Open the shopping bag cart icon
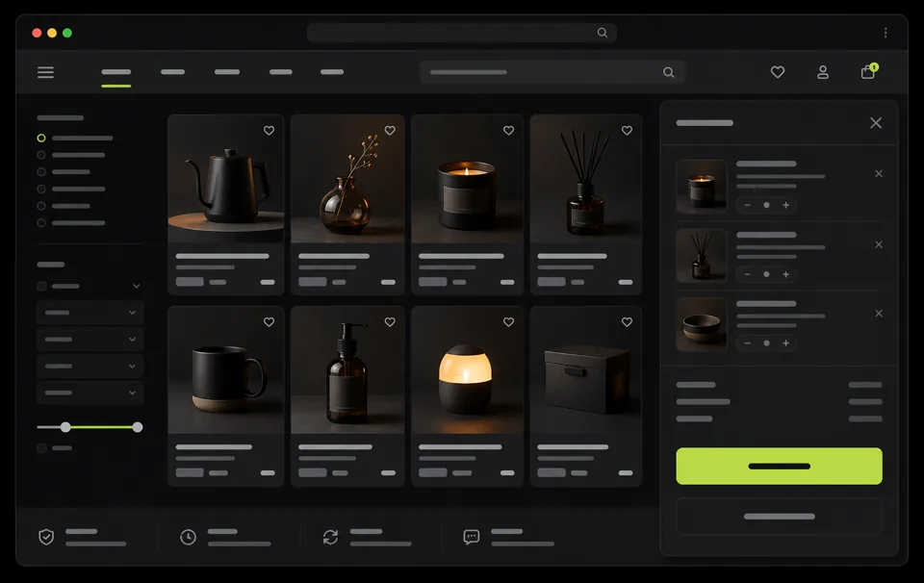Image resolution: width=924 pixels, height=583 pixels. tap(867, 72)
